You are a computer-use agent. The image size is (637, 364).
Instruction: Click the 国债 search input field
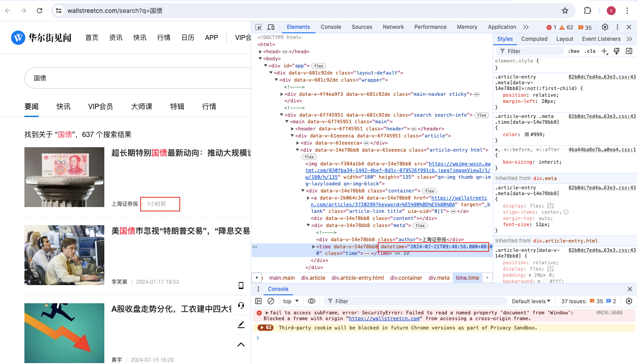[x=133, y=78]
